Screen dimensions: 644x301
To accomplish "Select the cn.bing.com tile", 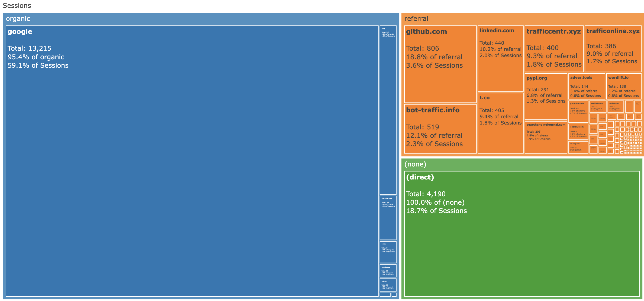I will tap(578, 147).
